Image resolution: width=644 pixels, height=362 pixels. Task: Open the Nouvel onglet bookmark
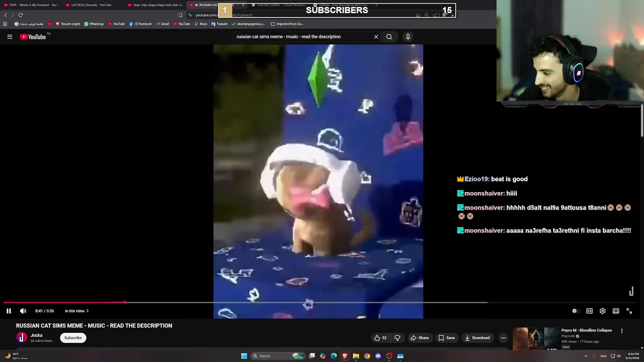68,24
